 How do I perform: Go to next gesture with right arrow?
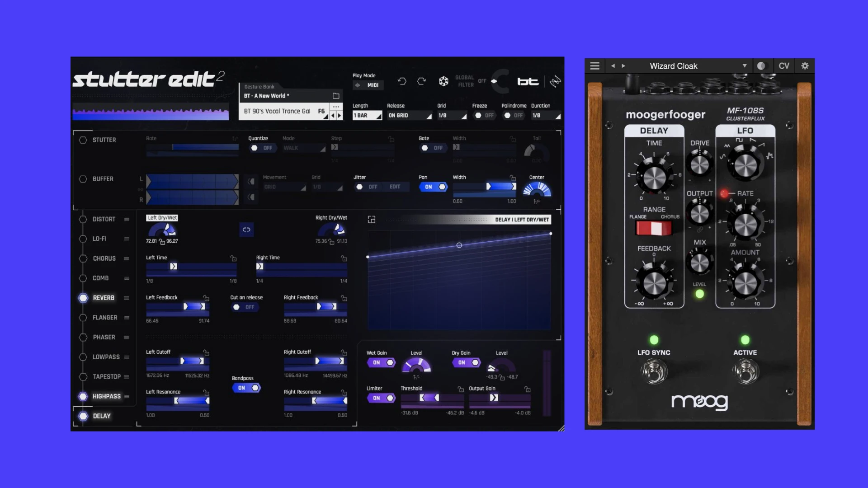(x=340, y=116)
